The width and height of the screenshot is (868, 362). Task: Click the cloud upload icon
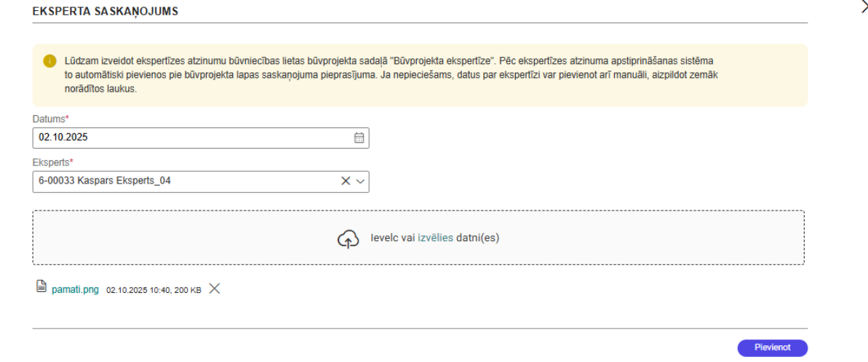coord(348,239)
